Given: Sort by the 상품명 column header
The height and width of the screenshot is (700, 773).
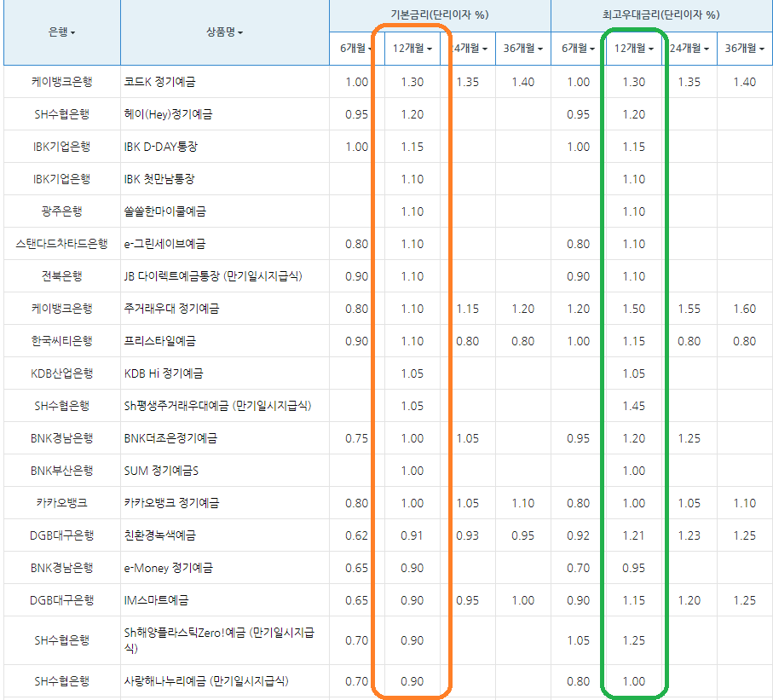Looking at the screenshot, I should [x=224, y=32].
